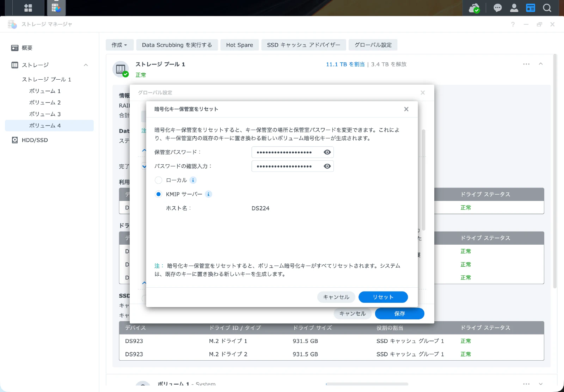This screenshot has height=392, width=564.
Task: Select the ローカル radio button
Action: 158,180
